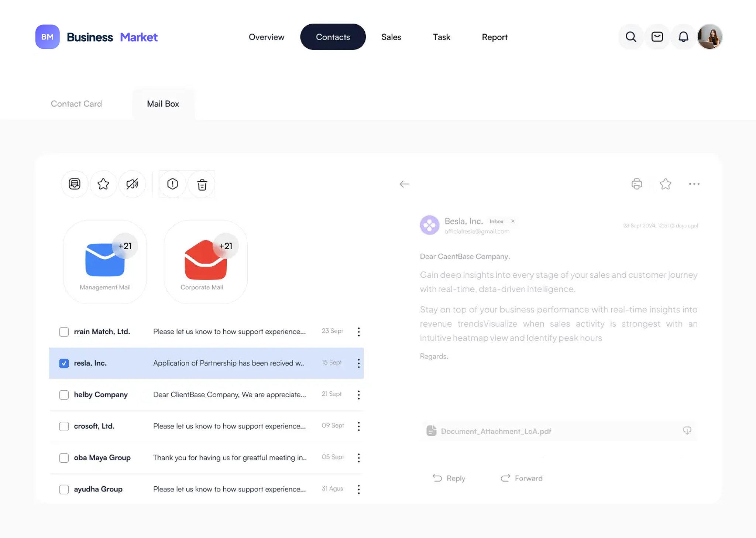Click the Business Market brand name
Screen dimensions: 756x538
112,37
